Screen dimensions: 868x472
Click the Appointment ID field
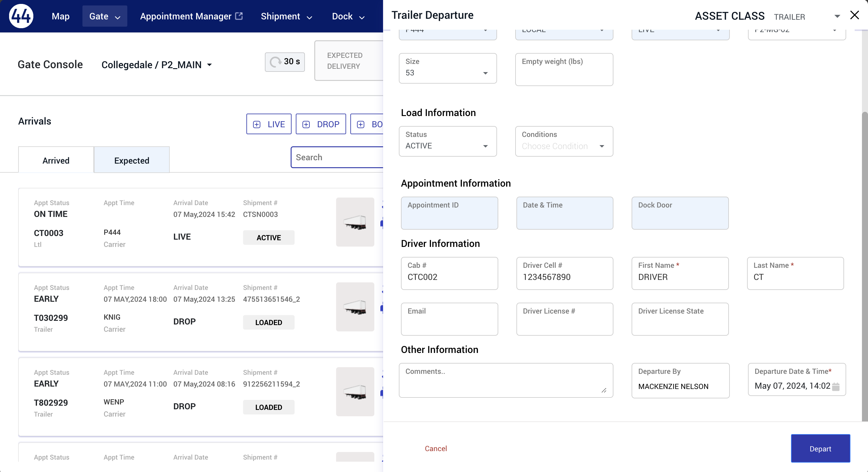[449, 213]
